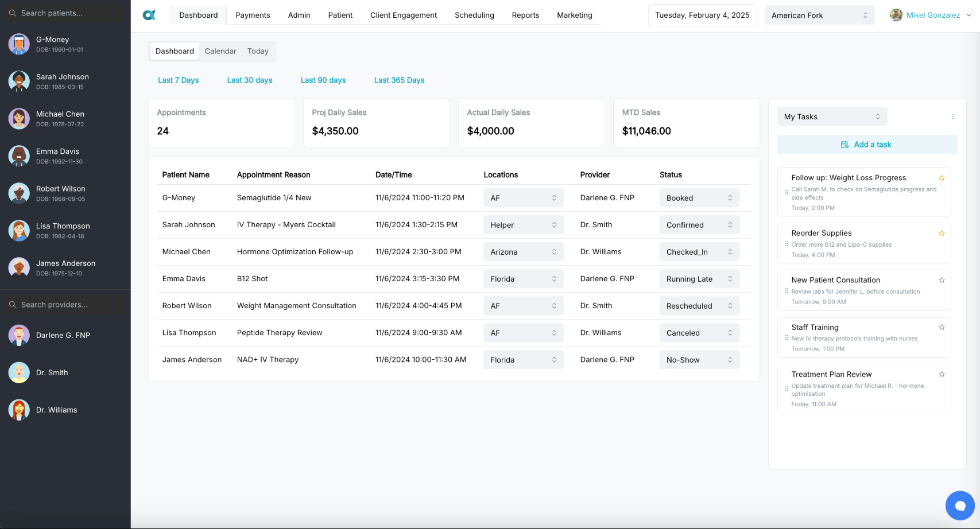
Task: Star the New Patient Consultation task
Action: coord(942,280)
